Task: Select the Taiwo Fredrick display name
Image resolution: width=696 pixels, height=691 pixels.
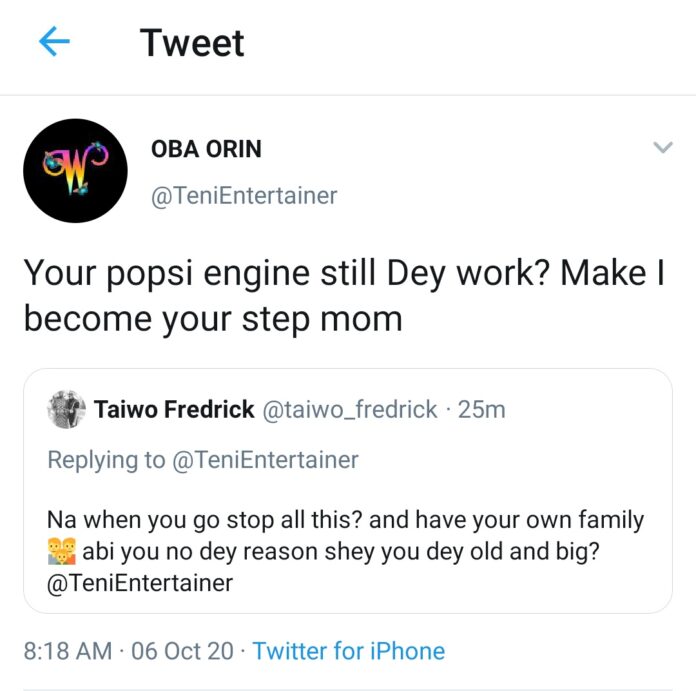Action: point(174,410)
